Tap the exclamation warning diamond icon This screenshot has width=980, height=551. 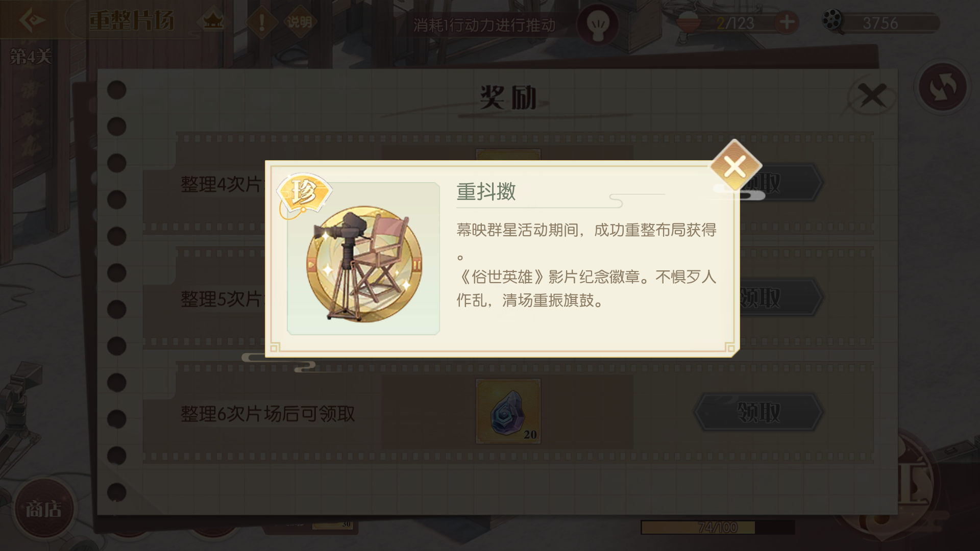coord(262,22)
